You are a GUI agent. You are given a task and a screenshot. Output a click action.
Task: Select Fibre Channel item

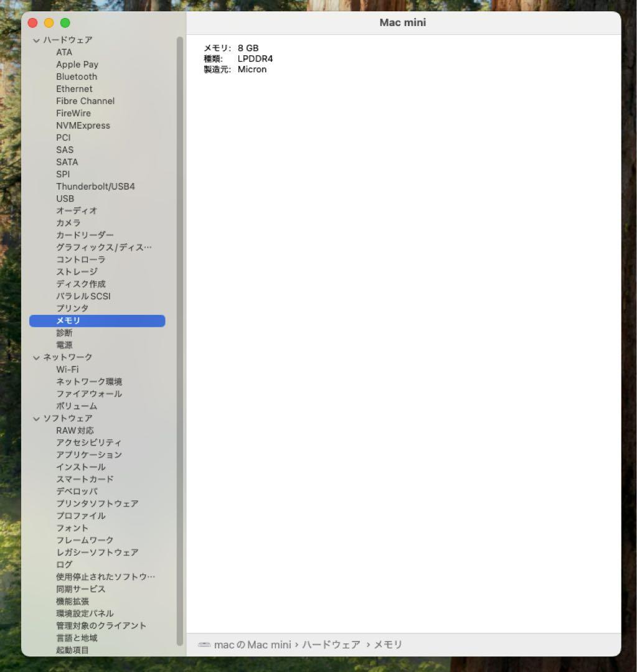click(x=85, y=101)
